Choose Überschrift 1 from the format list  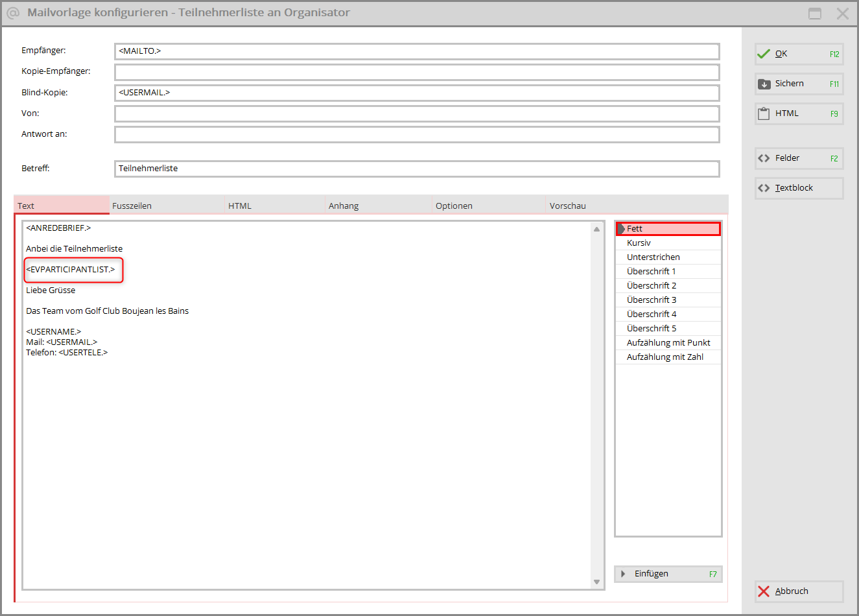click(652, 272)
